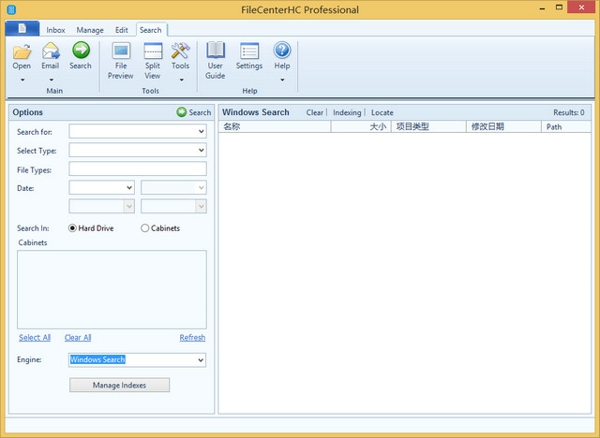The width and height of the screenshot is (600, 438).
Task: Click the Manage Indexes button
Action: [x=119, y=385]
